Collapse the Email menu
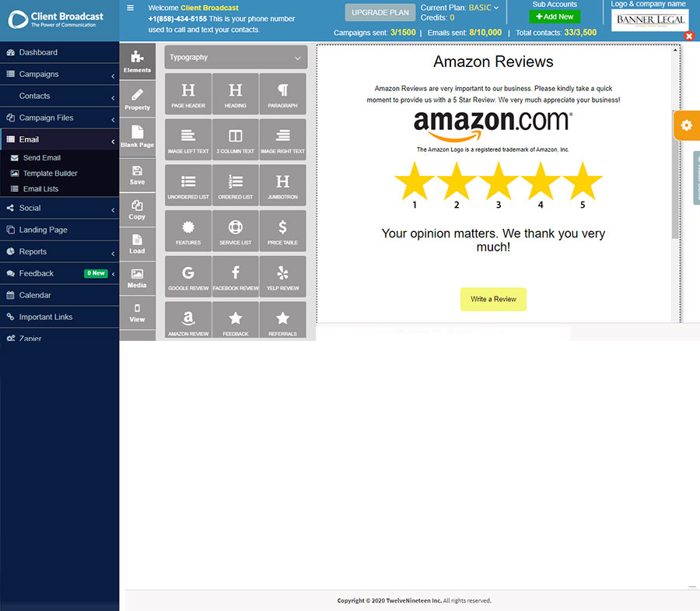Screen dimensions: 700x611 click(x=59, y=139)
